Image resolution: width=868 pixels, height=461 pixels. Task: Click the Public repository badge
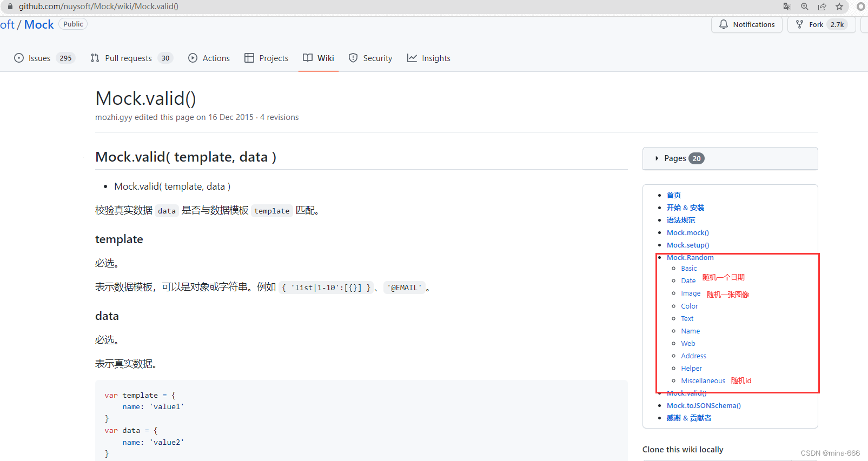pyautogui.click(x=73, y=24)
